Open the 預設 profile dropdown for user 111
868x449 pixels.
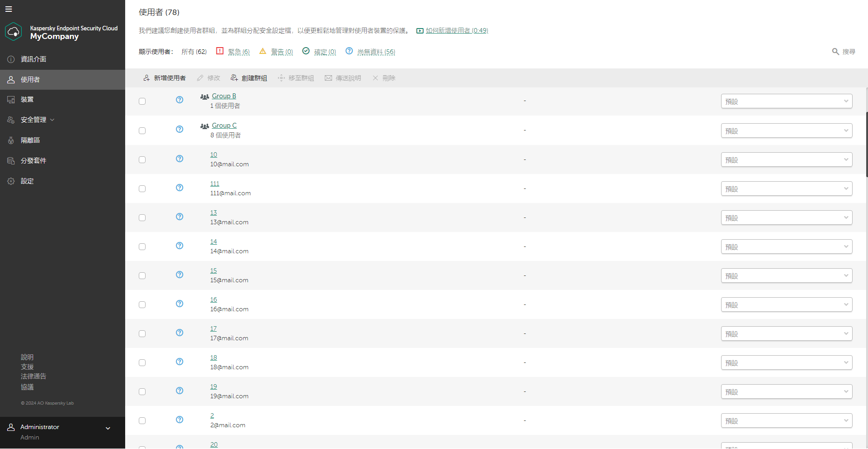[x=787, y=188]
